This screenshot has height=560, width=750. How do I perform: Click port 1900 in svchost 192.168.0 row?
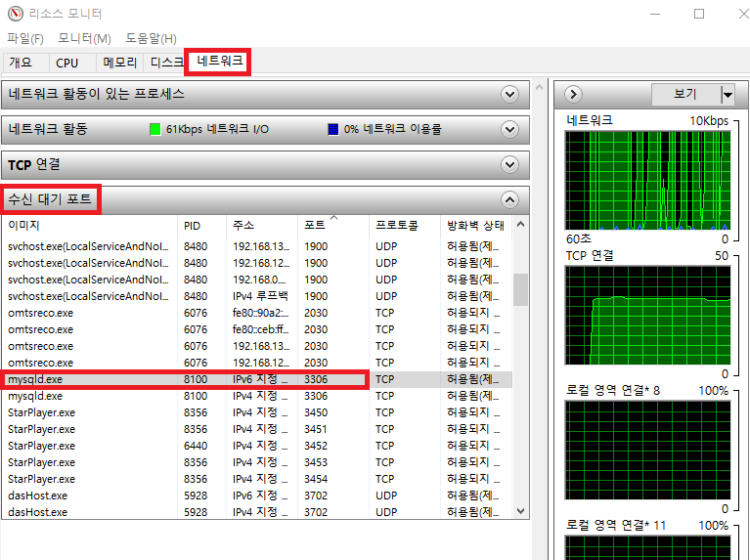[316, 280]
